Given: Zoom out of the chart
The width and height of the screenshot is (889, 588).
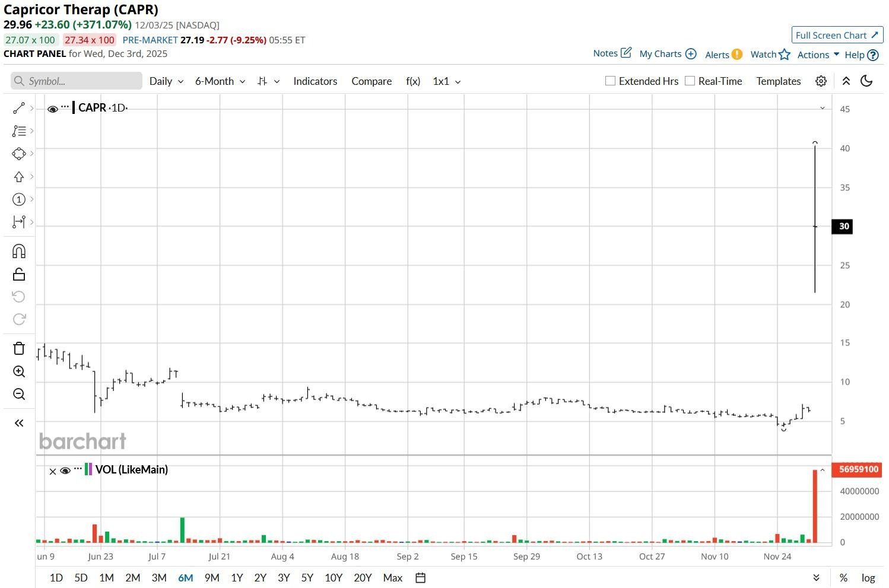Looking at the screenshot, I should (19, 394).
